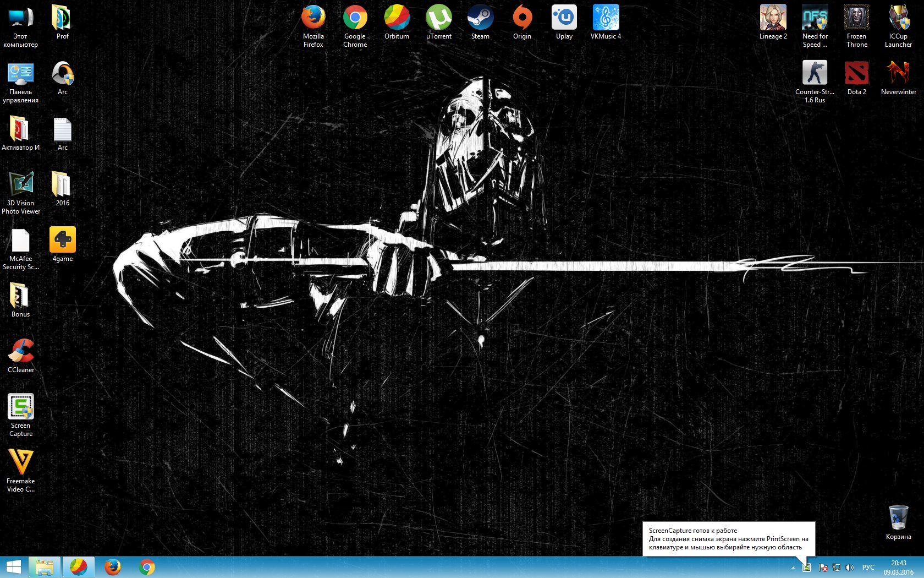
Task: Open Панель управления shortcut
Action: tap(21, 81)
